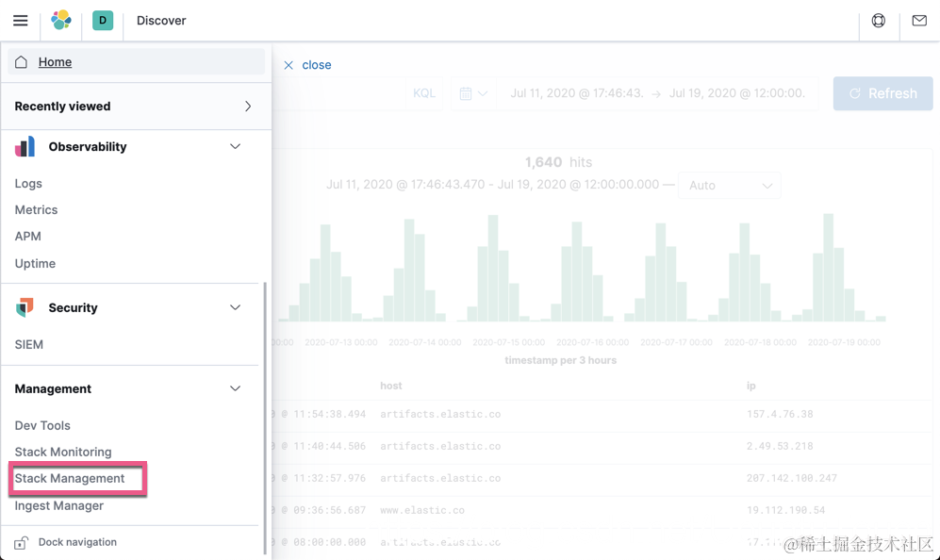940x560 pixels.
Task: Click the close link text
Action: (317, 65)
